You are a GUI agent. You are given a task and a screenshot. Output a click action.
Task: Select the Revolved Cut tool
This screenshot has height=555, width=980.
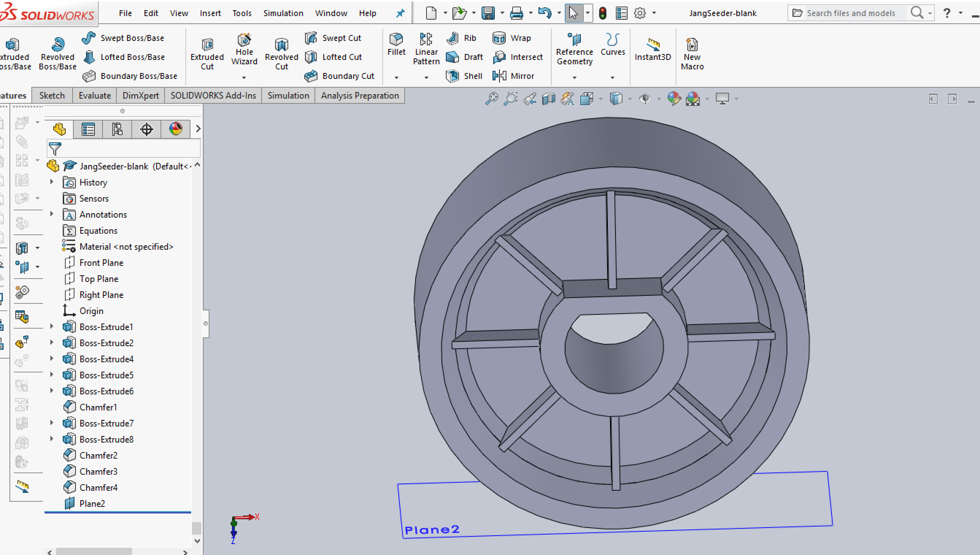point(281,54)
